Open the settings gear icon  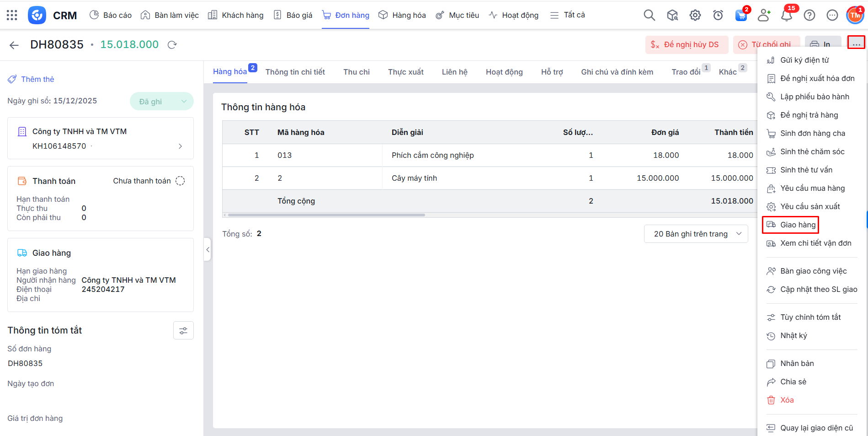pos(695,15)
